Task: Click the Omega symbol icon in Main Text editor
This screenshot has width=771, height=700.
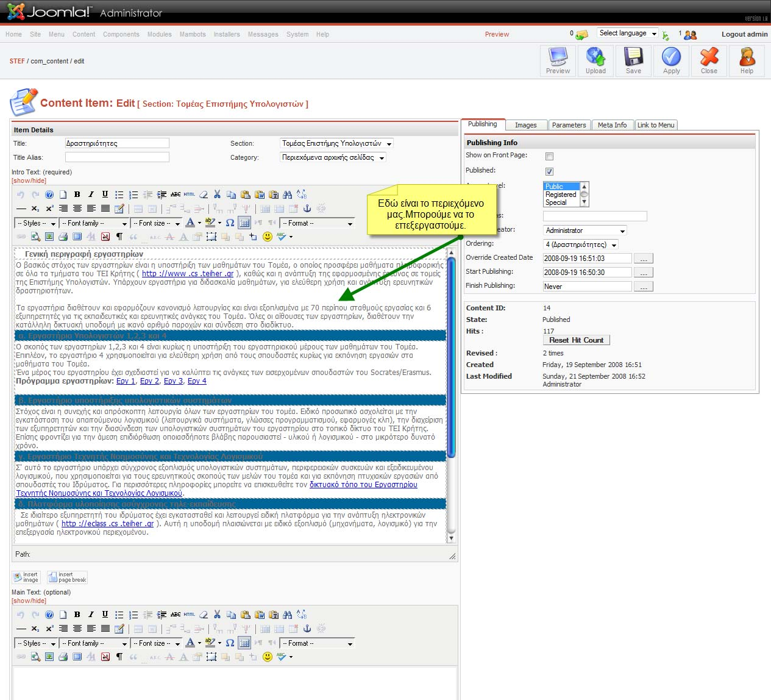Action: 230,643
